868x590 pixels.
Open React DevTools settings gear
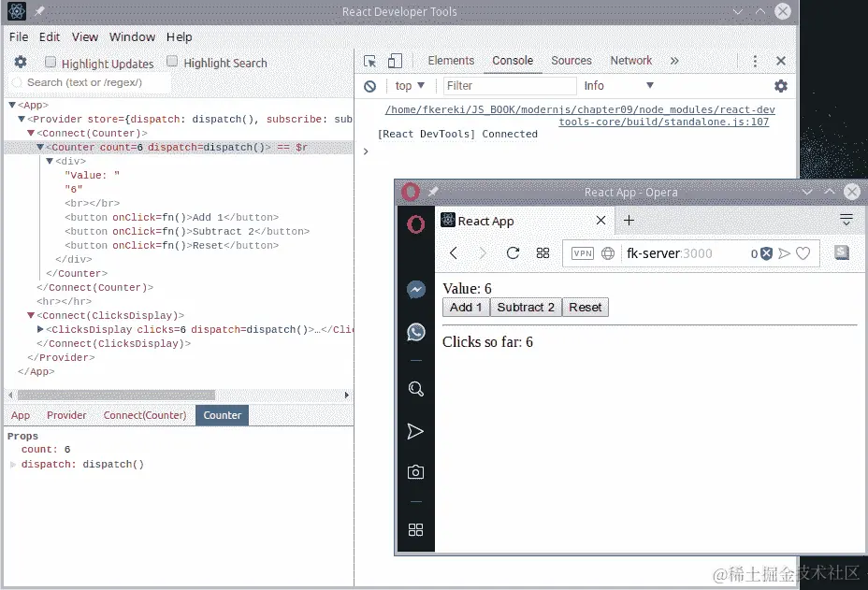pos(21,62)
